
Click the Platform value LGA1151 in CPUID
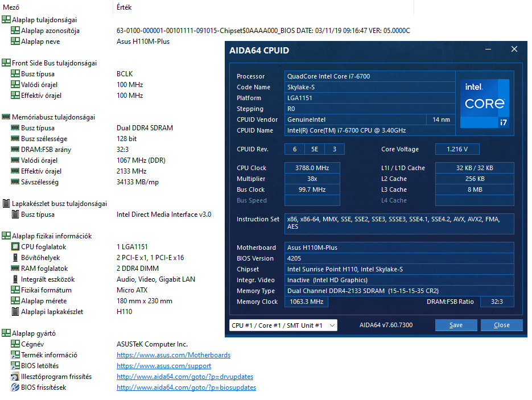coord(370,98)
